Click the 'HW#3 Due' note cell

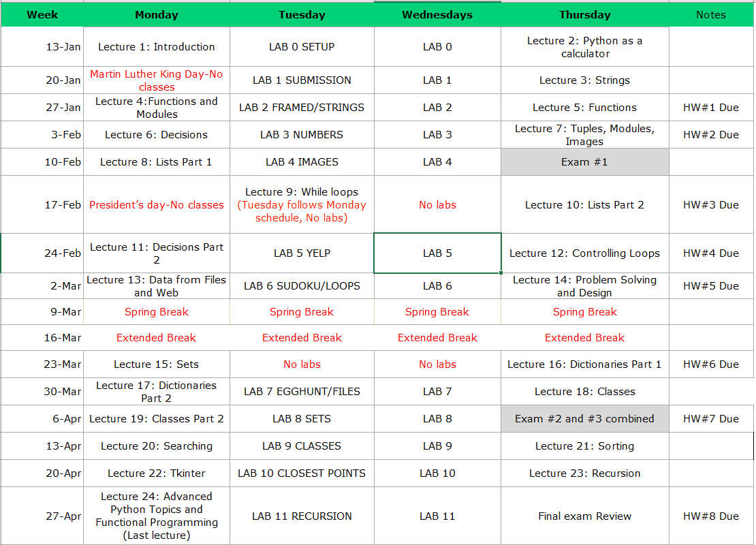pos(710,205)
